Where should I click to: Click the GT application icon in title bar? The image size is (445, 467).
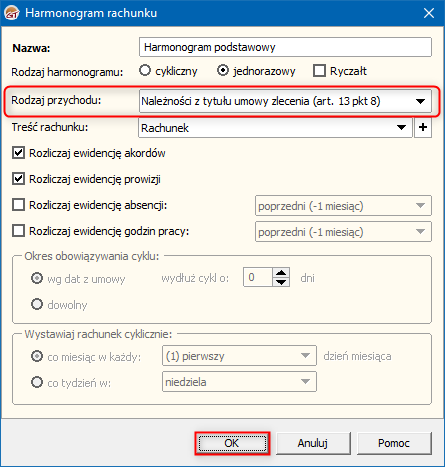tap(12, 13)
